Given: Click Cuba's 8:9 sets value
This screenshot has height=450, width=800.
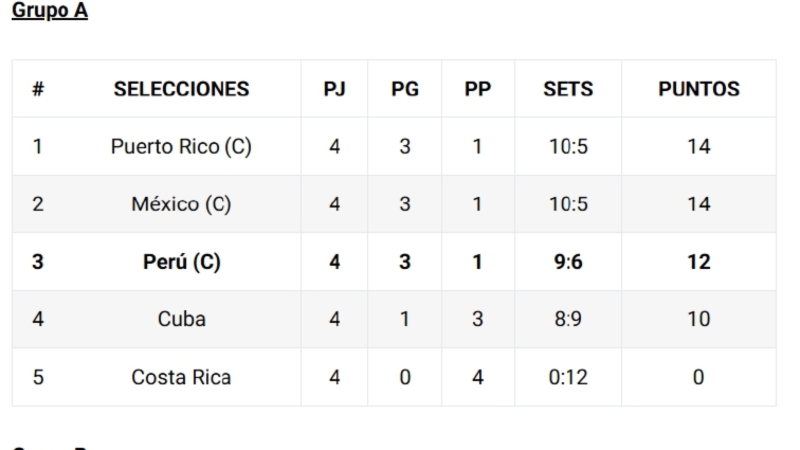Looking at the screenshot, I should (x=568, y=319).
